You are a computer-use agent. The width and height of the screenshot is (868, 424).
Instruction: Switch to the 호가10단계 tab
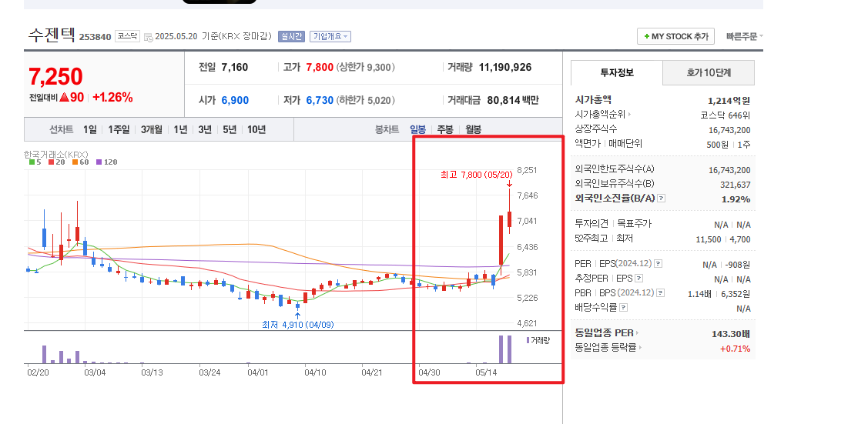tap(709, 72)
